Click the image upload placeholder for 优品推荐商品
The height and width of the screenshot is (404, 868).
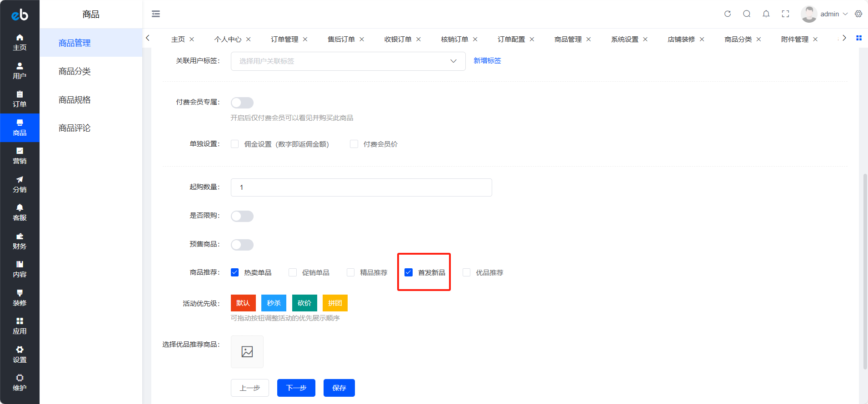pyautogui.click(x=247, y=352)
